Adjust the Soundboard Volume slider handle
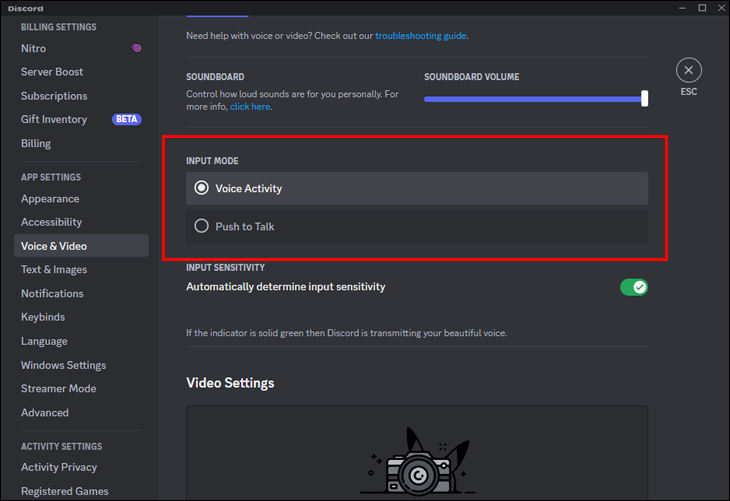Screen dimensions: 730x501 [644, 99]
